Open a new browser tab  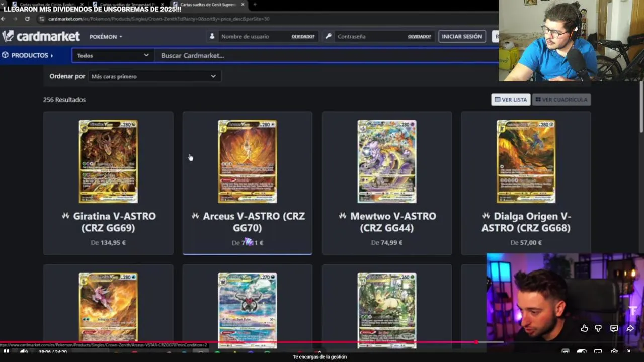click(x=255, y=5)
